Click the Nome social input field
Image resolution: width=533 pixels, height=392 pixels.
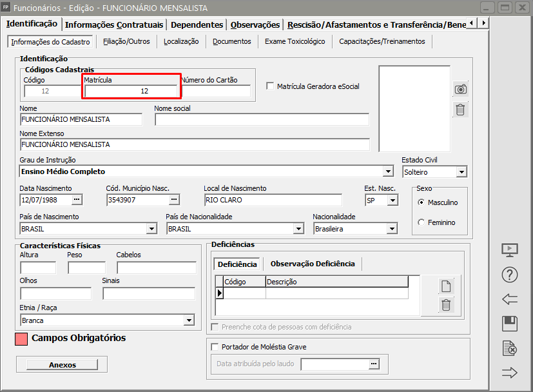click(x=262, y=119)
